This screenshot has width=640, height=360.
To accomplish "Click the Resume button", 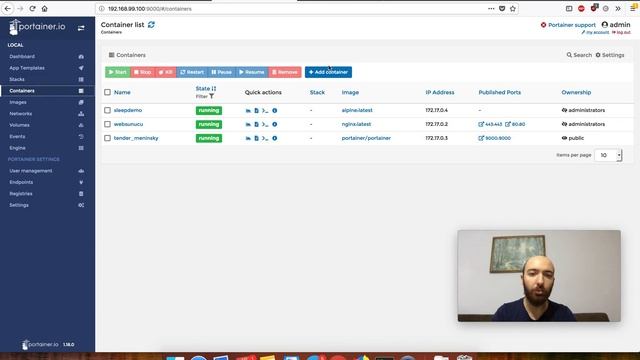I will 252,72.
